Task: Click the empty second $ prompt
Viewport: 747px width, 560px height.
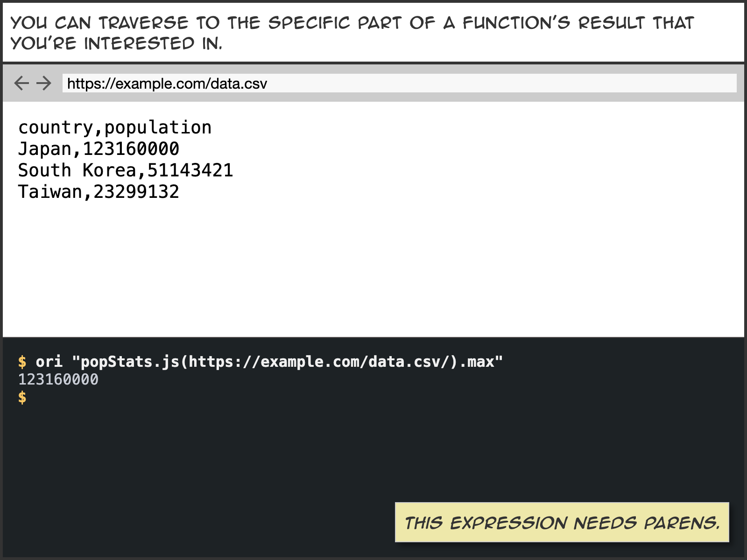Action: click(22, 398)
